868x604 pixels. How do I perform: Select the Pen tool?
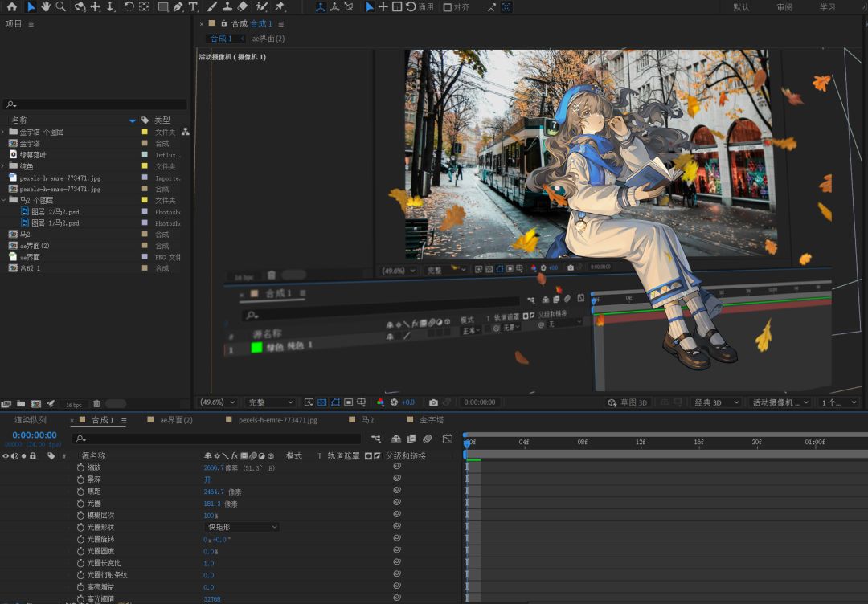click(178, 6)
